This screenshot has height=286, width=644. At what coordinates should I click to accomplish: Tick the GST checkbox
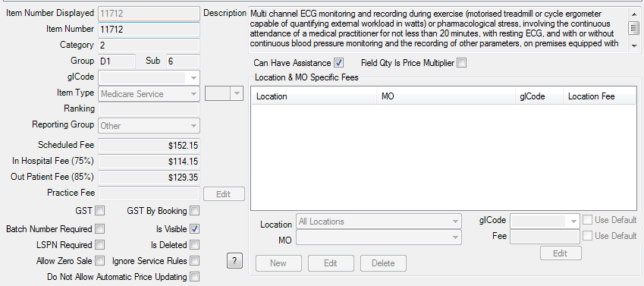(100, 211)
